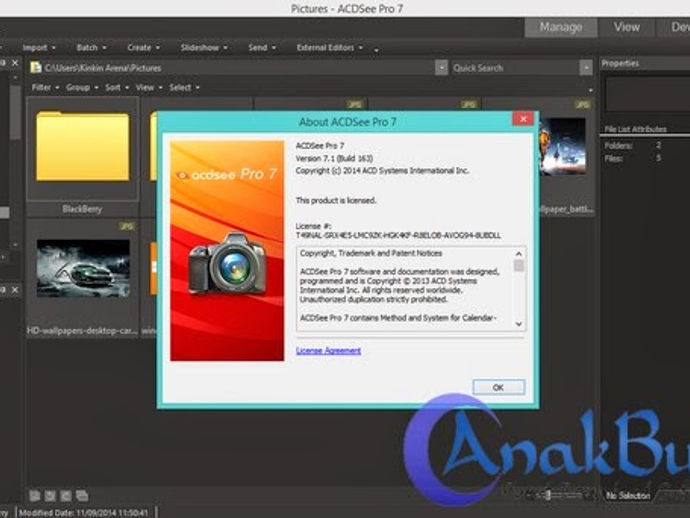Image resolution: width=690 pixels, height=518 pixels.
Task: Open the Sort menu
Action: [117, 88]
